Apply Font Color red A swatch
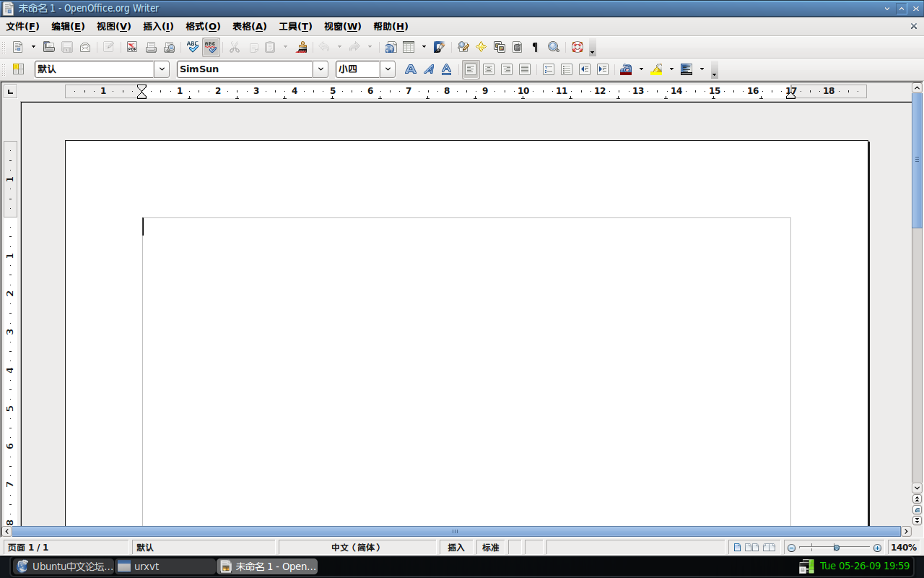 click(626, 69)
